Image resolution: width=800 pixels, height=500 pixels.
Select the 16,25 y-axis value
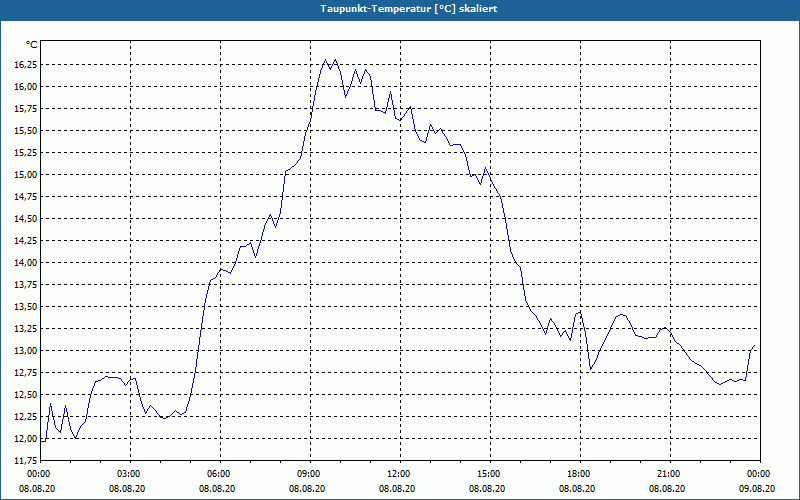coord(26,65)
